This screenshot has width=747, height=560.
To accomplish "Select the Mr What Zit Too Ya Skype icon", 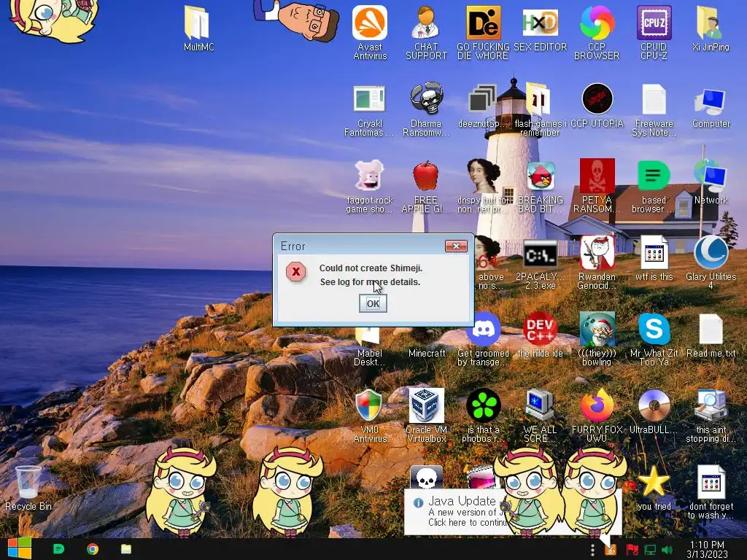I will pyautogui.click(x=654, y=340).
